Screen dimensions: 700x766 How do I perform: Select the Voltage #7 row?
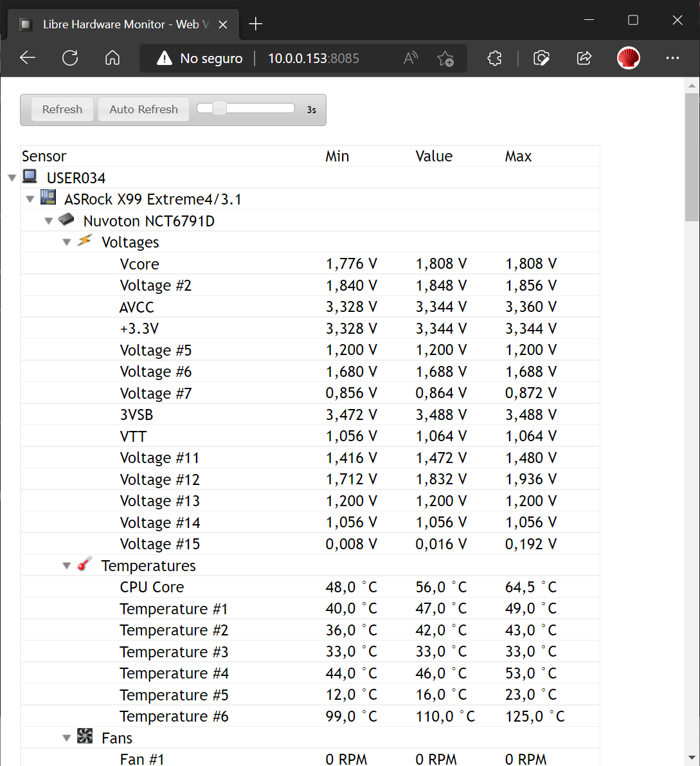310,393
